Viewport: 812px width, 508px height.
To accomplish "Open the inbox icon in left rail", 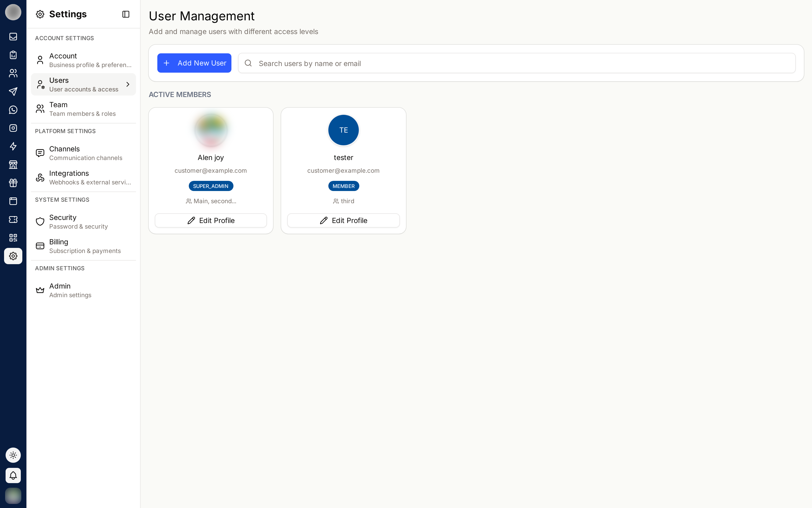I will pos(13,36).
